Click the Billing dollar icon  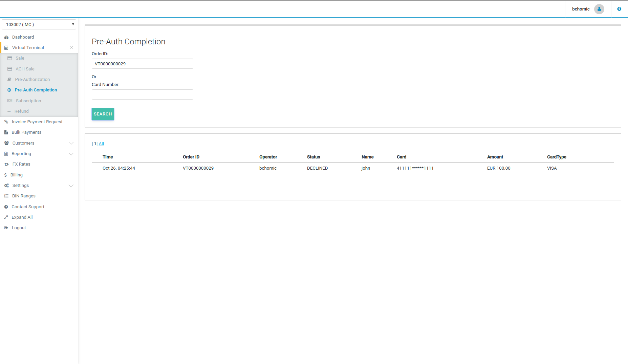(x=5, y=175)
